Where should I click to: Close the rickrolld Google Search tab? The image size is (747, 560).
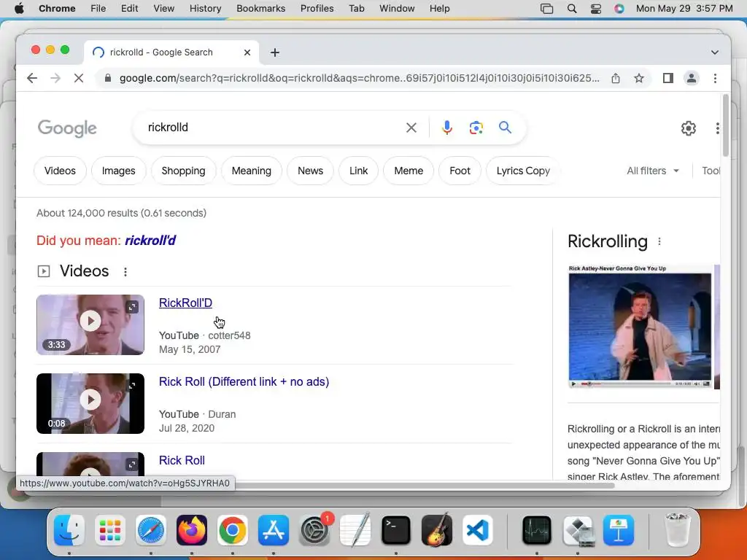coord(247,52)
